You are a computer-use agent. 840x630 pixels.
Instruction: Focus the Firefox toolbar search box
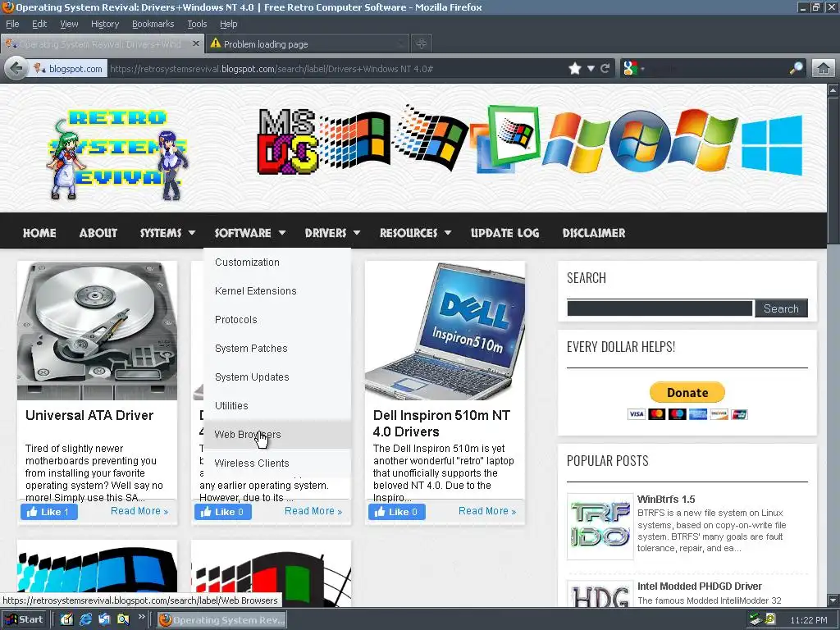point(717,69)
